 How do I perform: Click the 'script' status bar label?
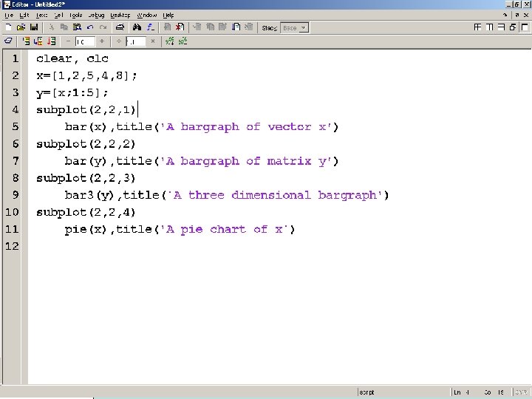366,392
